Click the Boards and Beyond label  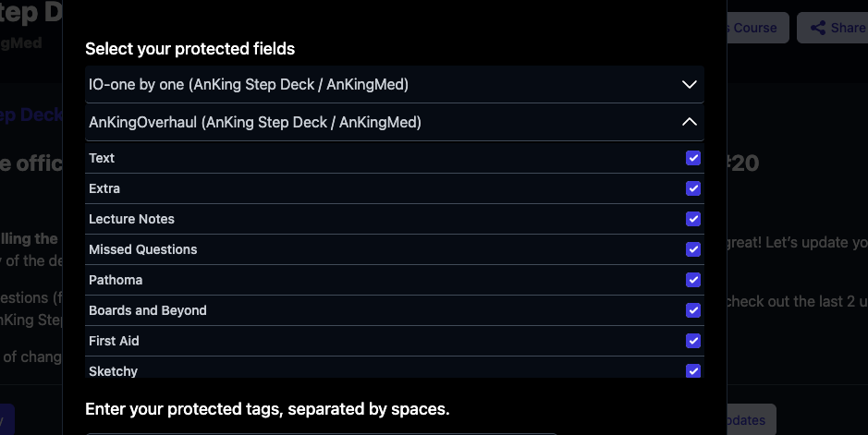click(147, 310)
